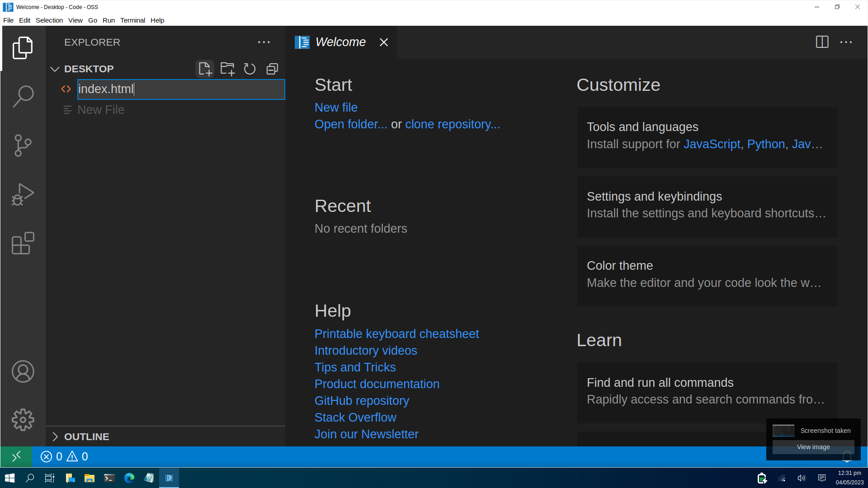Click the index.html file name input
This screenshot has height=488, width=868.
tap(181, 89)
